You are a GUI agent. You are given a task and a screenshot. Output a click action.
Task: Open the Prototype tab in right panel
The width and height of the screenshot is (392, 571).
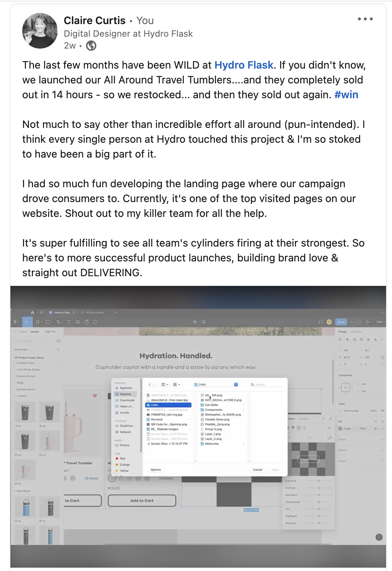[x=356, y=331]
